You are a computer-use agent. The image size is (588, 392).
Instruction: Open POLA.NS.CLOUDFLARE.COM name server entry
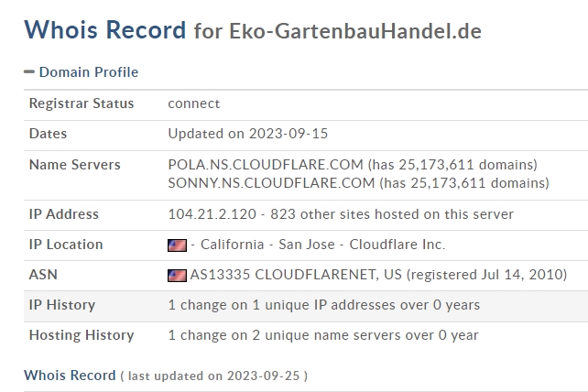266,165
